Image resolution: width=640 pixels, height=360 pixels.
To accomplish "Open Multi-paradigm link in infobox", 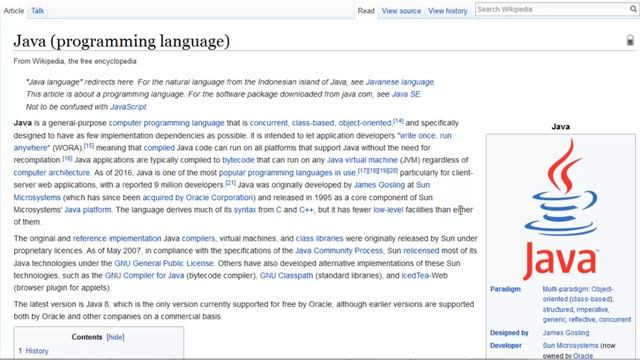I will (565, 289).
